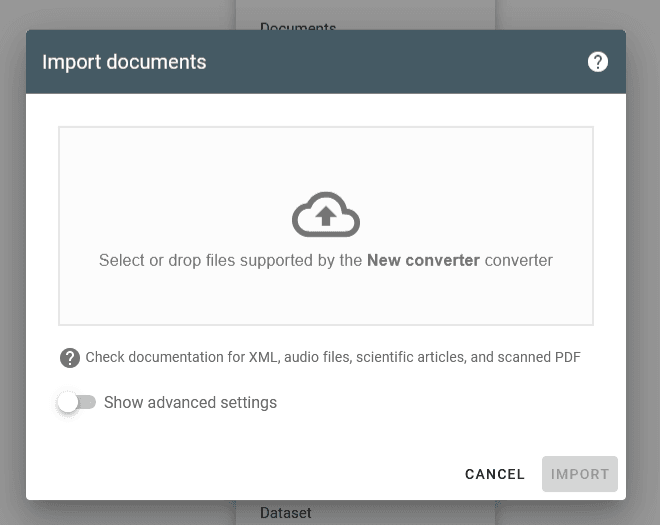This screenshot has width=660, height=525.
Task: Click the dark header bar of the dialog
Action: pyautogui.click(x=400, y=62)
